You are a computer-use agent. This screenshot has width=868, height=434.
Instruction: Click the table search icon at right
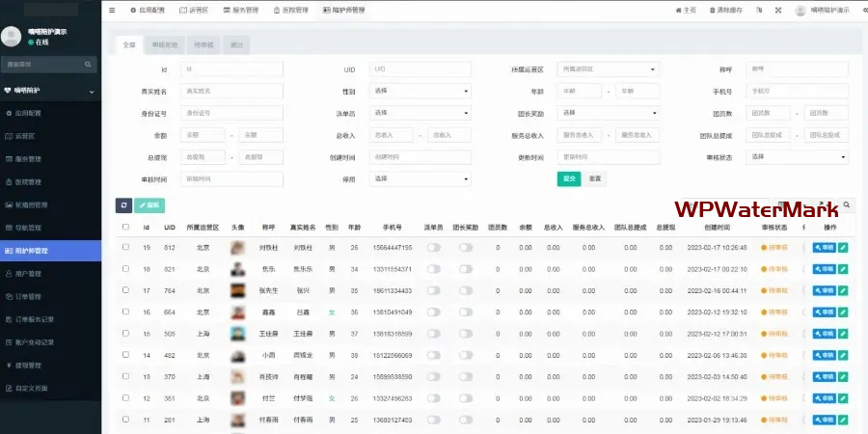coord(847,205)
